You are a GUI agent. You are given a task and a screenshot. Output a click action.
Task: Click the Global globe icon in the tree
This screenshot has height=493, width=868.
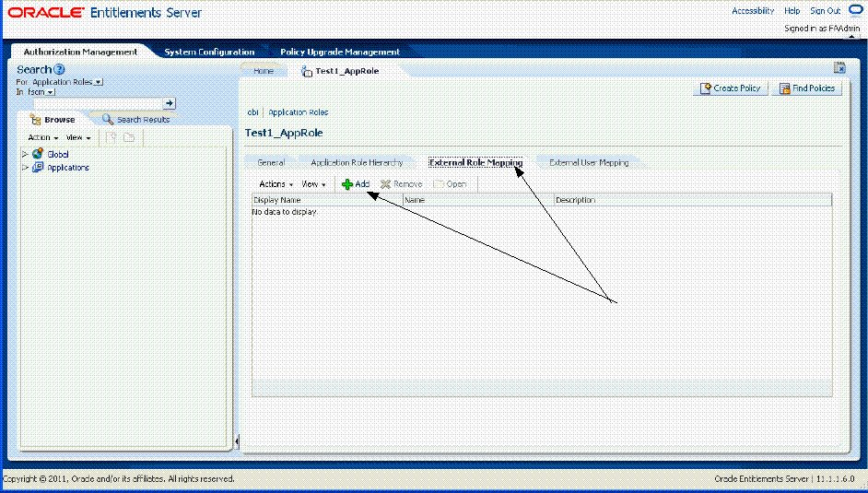point(38,155)
